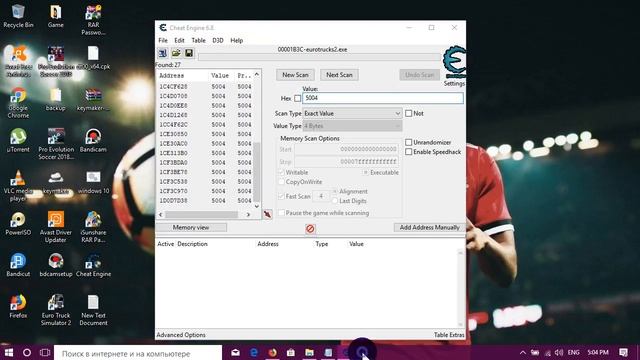Open Euro Truck Simulator 2 shortcut
Image resolution: width=640 pixels, height=360 pixels.
click(x=56, y=310)
